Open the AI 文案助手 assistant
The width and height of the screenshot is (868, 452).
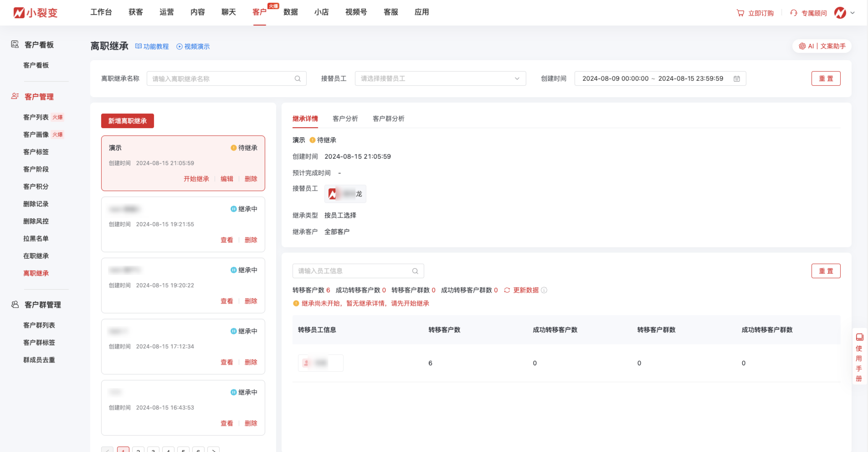(x=822, y=46)
